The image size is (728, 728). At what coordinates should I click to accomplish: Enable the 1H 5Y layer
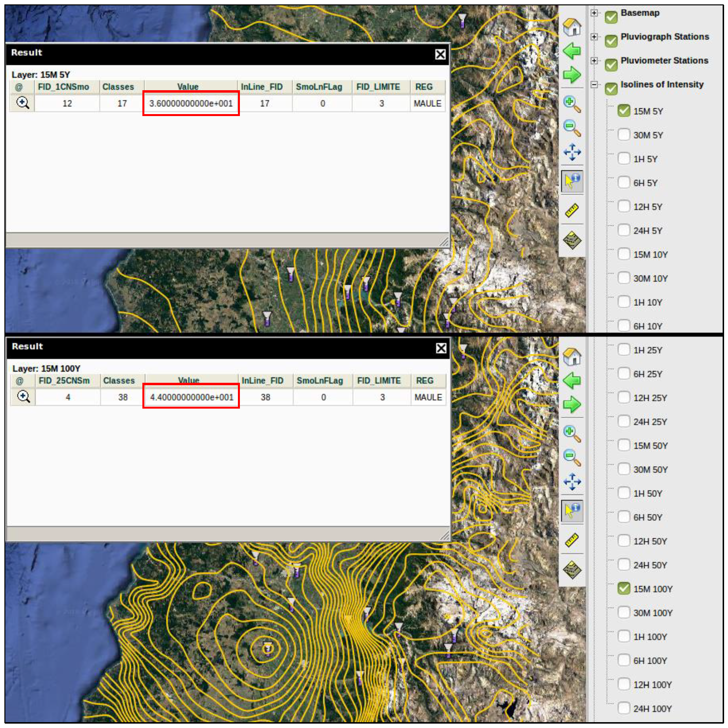(x=624, y=158)
